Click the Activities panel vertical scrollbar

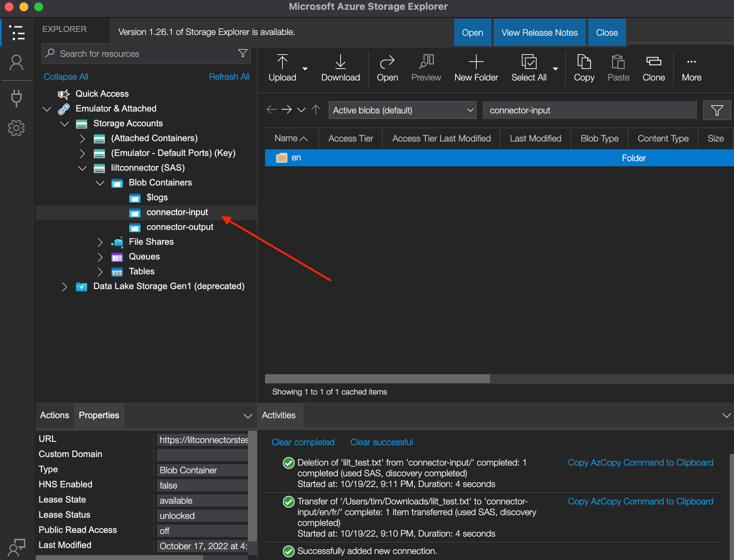[x=731, y=506]
